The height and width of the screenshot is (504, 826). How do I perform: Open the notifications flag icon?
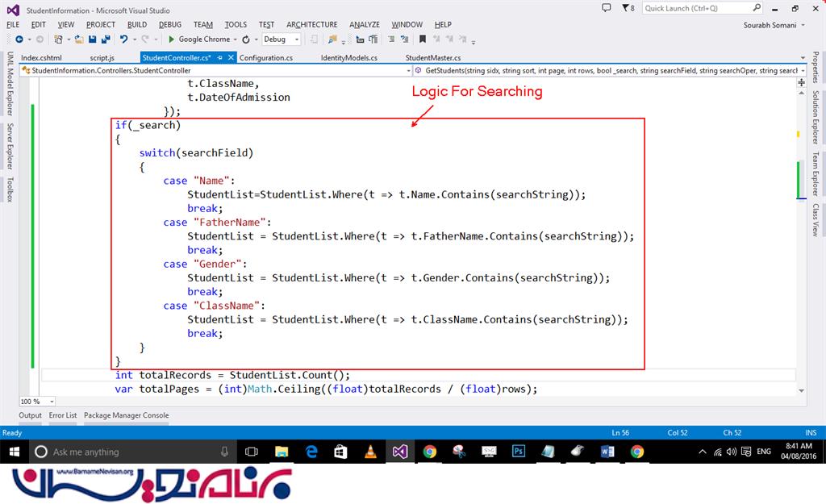coord(624,8)
